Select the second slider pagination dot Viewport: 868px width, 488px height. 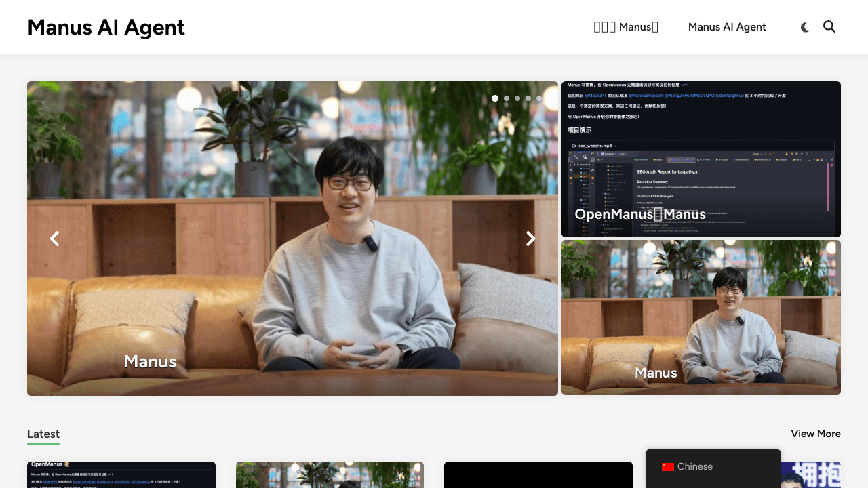(x=507, y=98)
